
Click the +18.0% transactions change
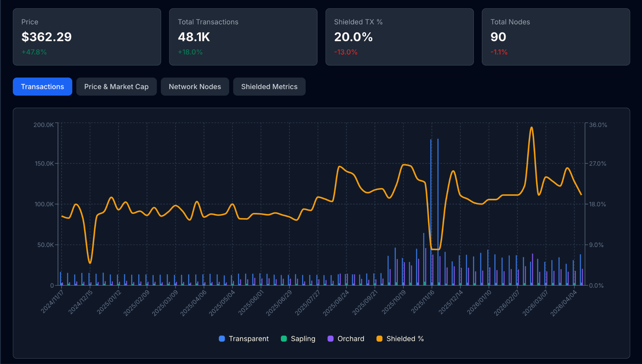click(x=190, y=52)
